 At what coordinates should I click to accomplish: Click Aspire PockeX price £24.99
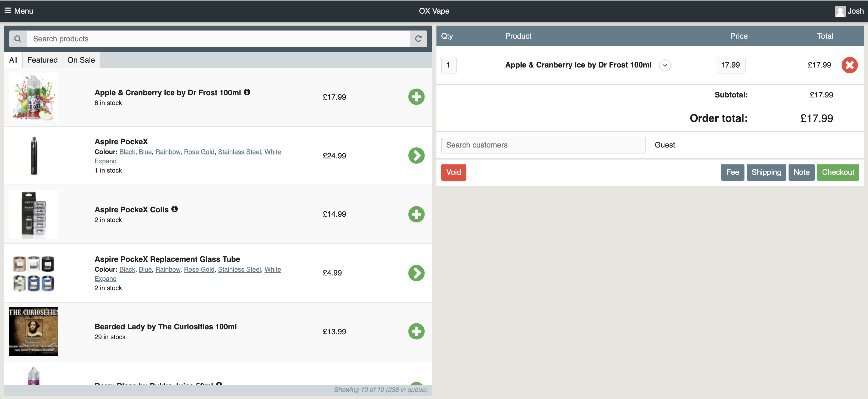(334, 156)
